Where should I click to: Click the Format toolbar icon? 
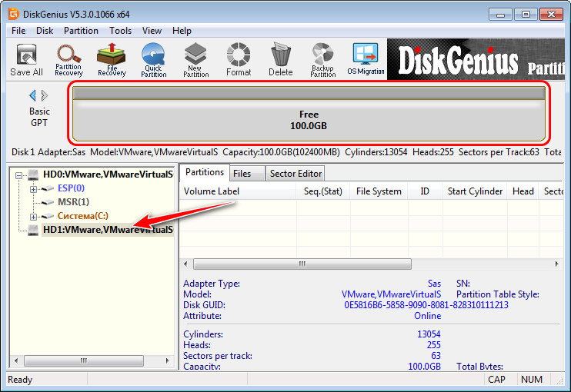[239, 60]
